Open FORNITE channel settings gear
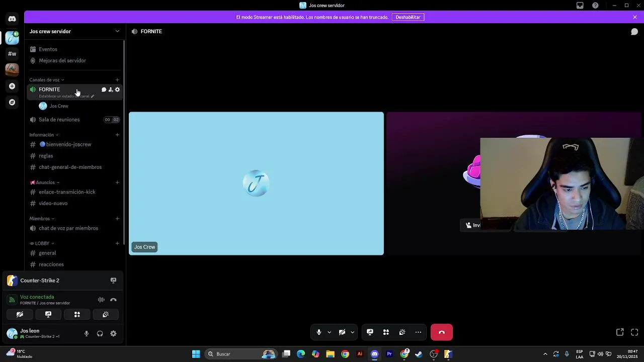This screenshot has height=362, width=644. point(117,89)
